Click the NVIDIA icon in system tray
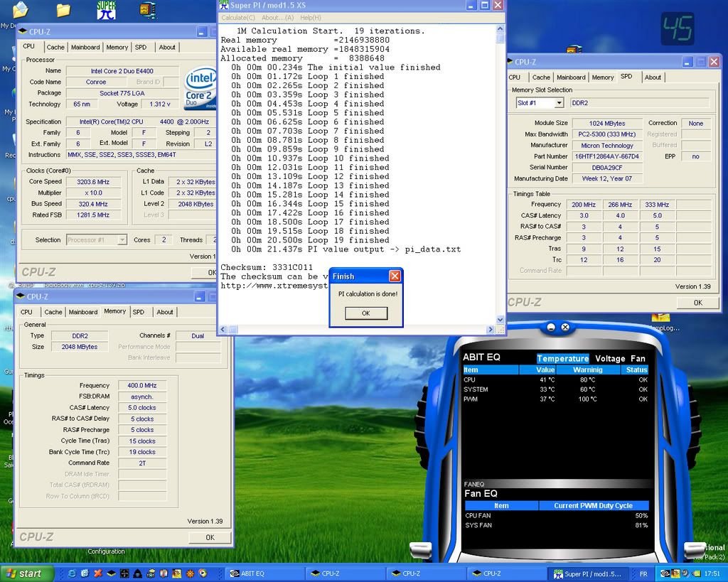Screen dimensions: 728x582 (665, 573)
